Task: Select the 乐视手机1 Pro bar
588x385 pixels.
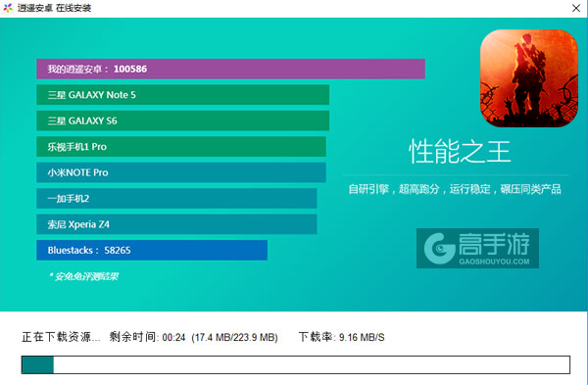Action: [x=181, y=147]
